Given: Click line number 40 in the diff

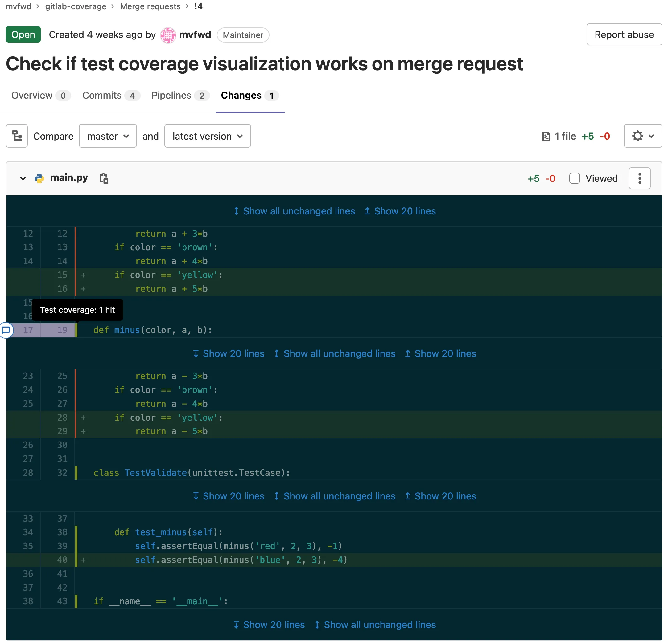Looking at the screenshot, I should pyautogui.click(x=62, y=560).
